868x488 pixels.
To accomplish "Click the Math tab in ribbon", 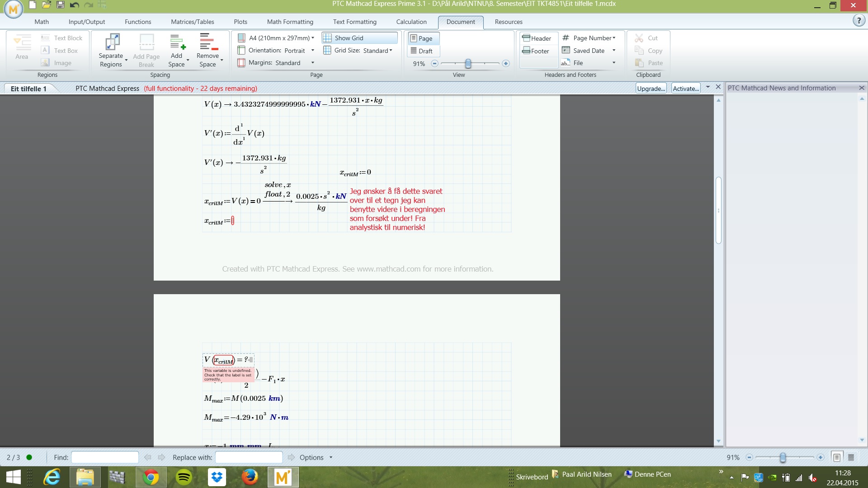I will [41, 21].
